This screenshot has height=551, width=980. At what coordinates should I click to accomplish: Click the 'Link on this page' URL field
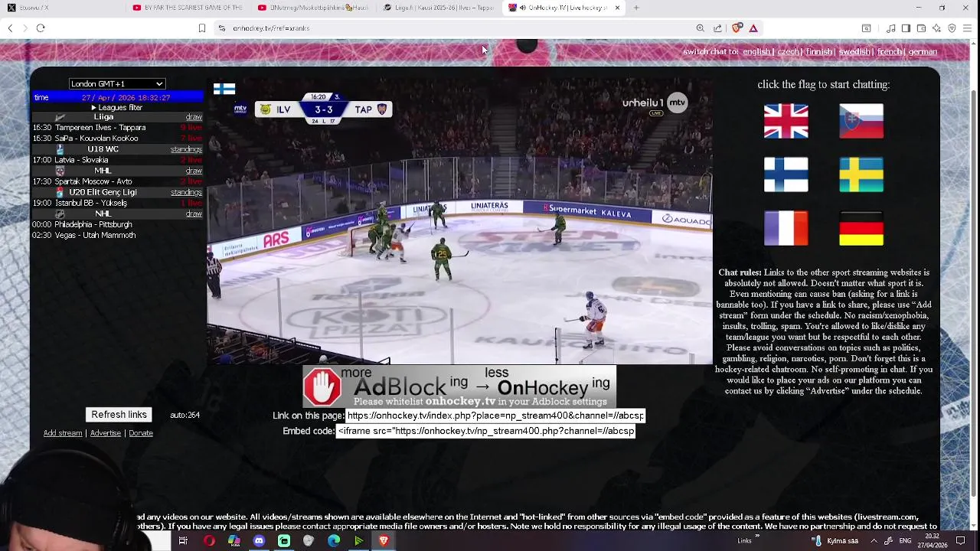[495, 416]
